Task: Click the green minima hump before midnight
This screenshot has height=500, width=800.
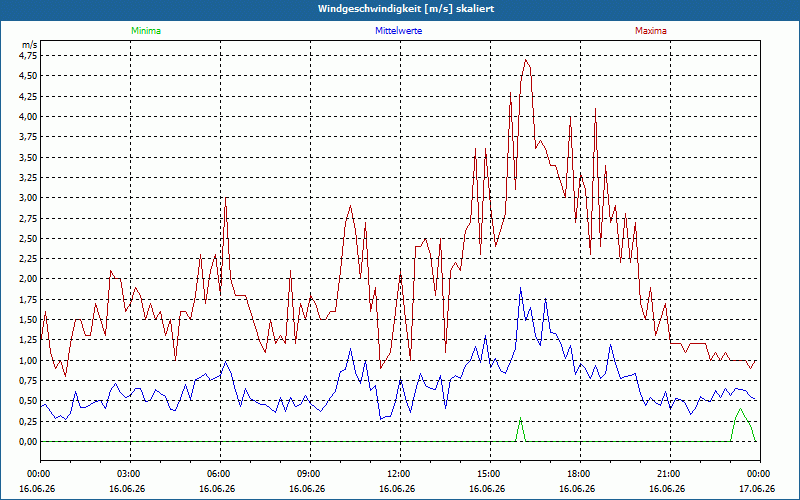Action: click(x=741, y=425)
